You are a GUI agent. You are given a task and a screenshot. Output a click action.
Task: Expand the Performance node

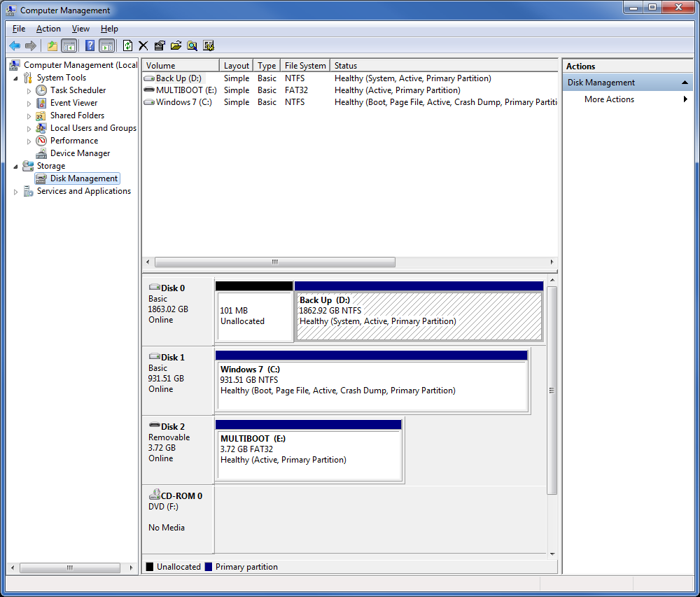click(x=29, y=141)
